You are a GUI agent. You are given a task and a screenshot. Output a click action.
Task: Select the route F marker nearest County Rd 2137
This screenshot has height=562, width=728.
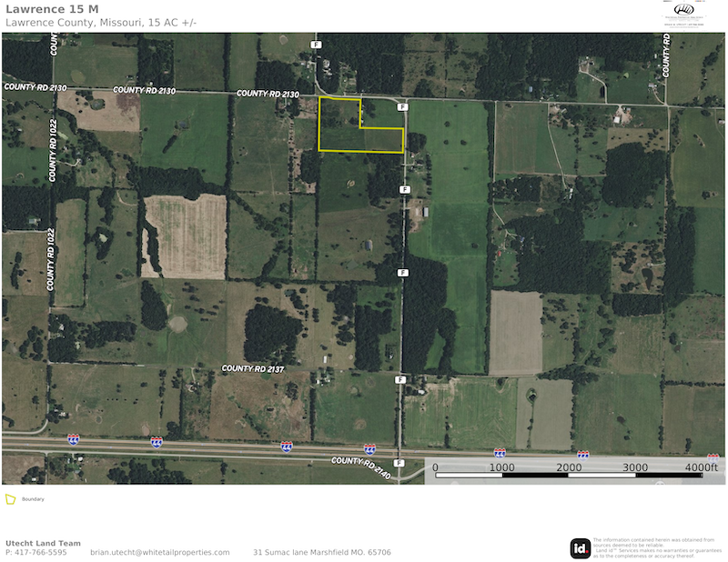pos(399,379)
